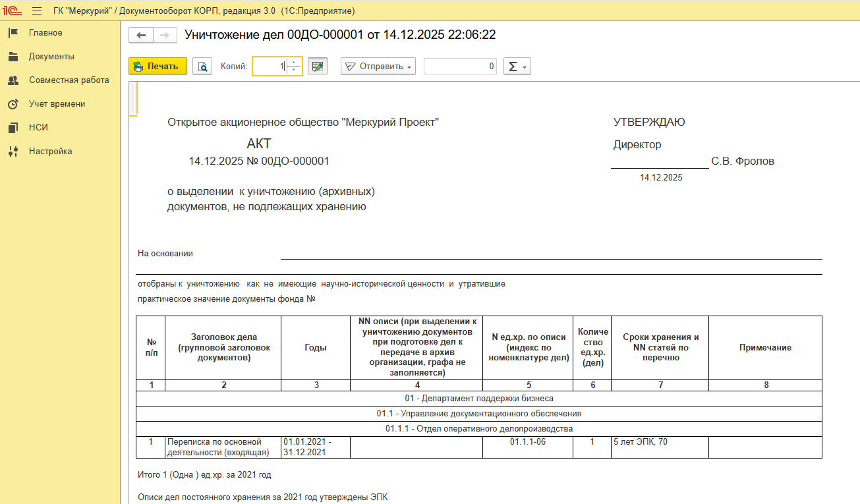Open the hamburger main menu

pyautogui.click(x=37, y=11)
